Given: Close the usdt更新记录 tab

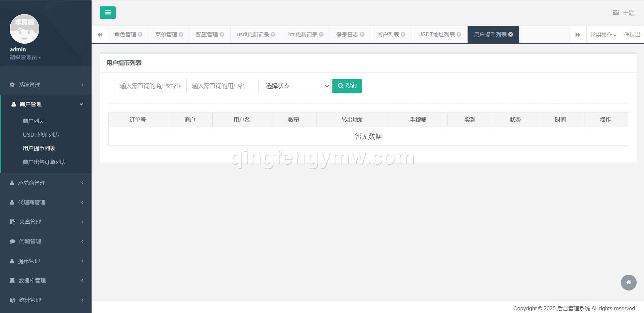Looking at the screenshot, I should coord(273,34).
